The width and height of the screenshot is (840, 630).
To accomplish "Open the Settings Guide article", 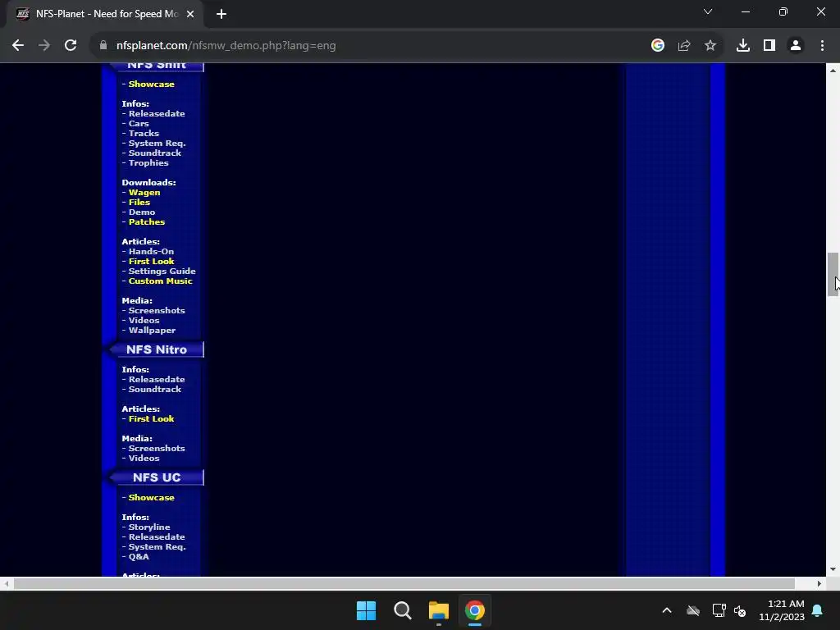I will pos(162,271).
